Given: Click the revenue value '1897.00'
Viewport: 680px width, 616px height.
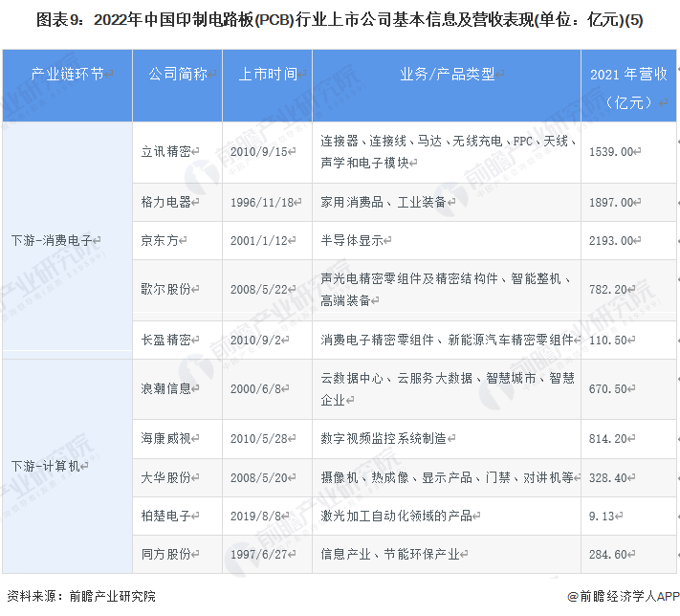Looking at the screenshot, I should coord(611,203).
